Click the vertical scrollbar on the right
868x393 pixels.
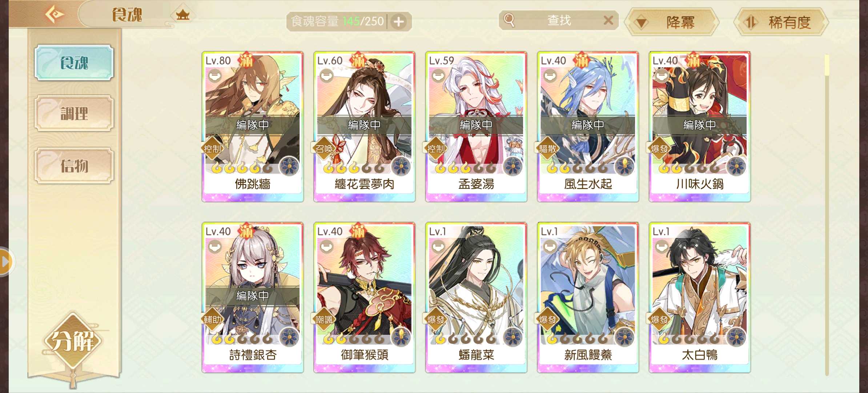click(x=827, y=215)
